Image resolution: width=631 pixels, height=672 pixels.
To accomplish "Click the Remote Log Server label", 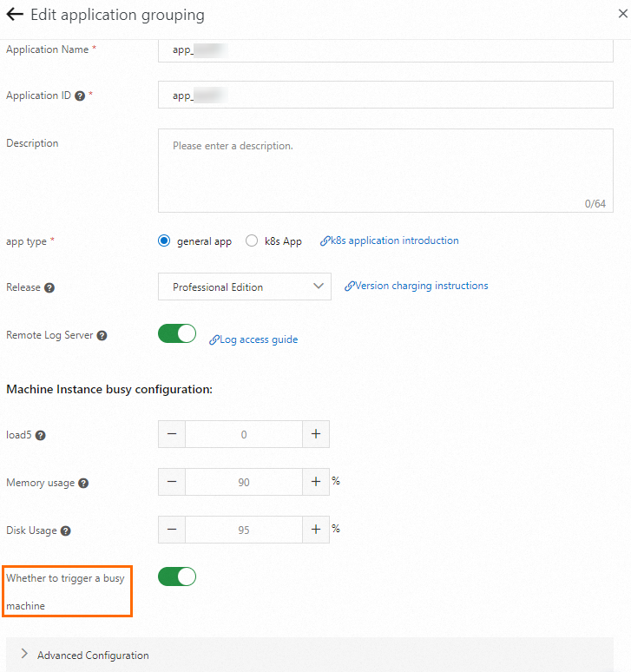I will 49,336.
